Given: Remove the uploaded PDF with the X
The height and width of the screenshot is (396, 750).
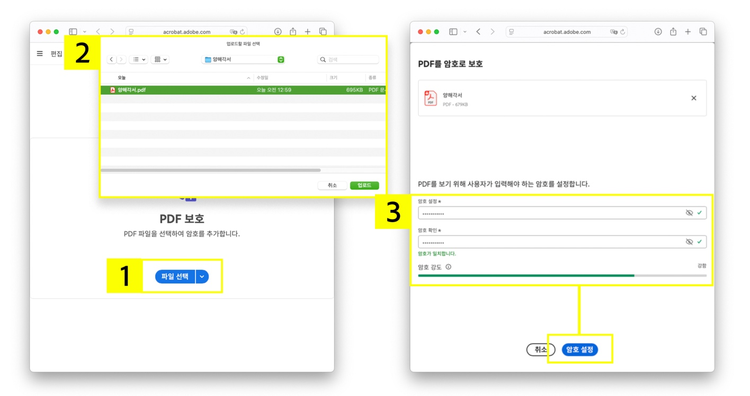Looking at the screenshot, I should coord(694,98).
